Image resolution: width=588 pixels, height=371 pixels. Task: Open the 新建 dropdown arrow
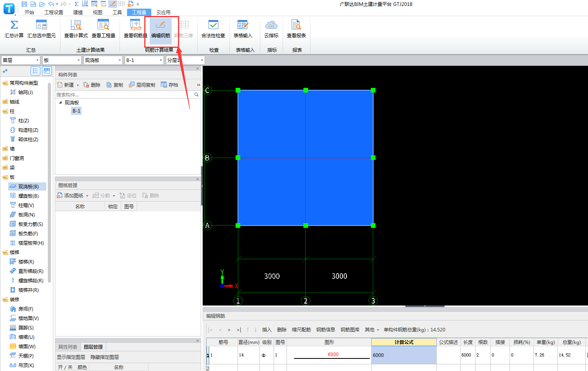78,85
